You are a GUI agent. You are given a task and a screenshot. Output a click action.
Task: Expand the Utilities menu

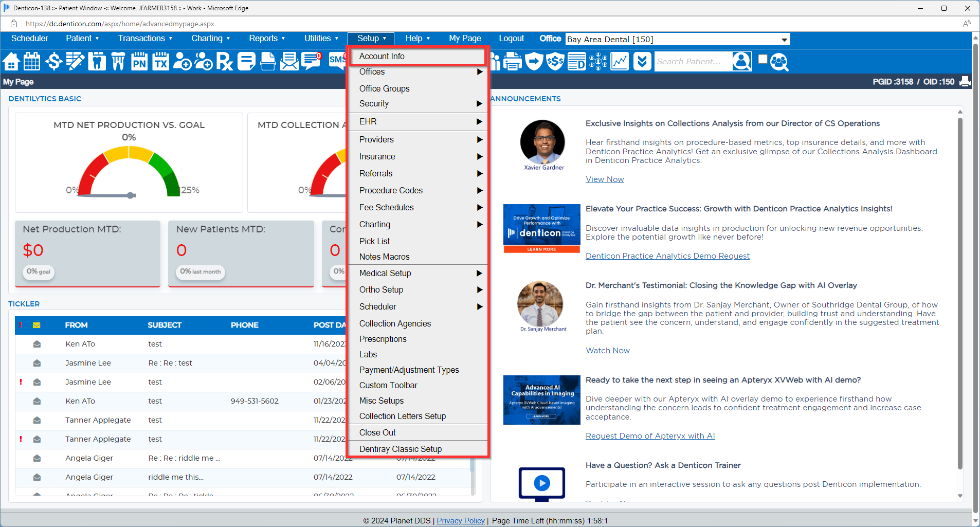pyautogui.click(x=321, y=39)
